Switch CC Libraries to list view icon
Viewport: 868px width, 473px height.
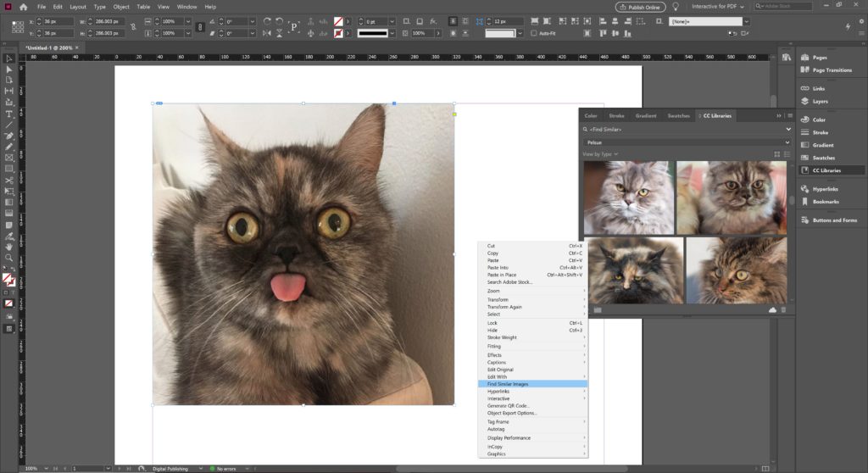click(787, 154)
